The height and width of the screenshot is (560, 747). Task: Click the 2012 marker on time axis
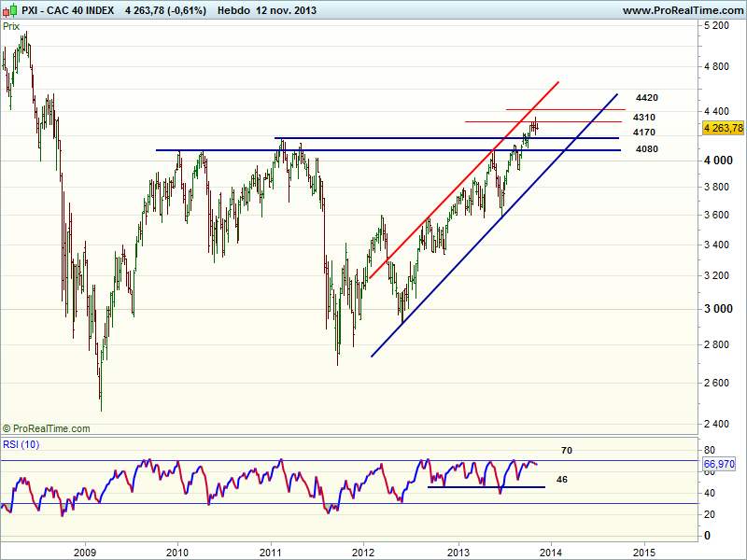coord(363,551)
